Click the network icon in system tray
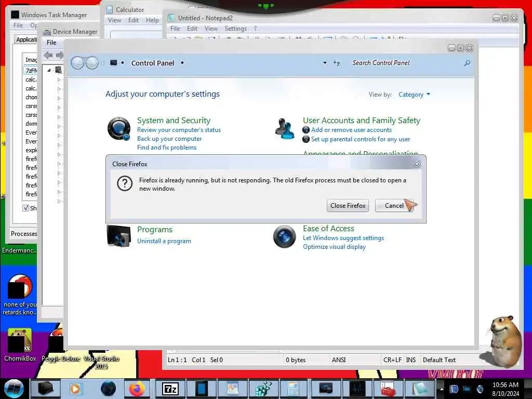Viewport: 532px width, 399px height. [467, 389]
